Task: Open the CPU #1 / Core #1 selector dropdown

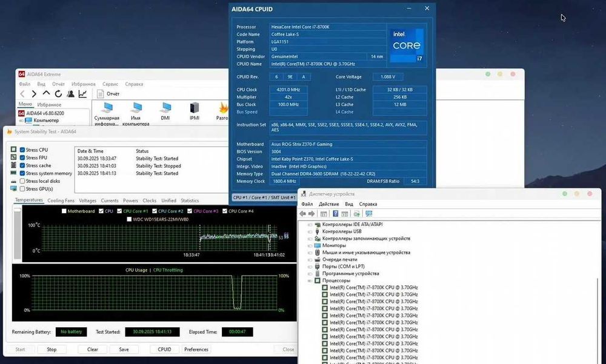Action: (x=264, y=197)
